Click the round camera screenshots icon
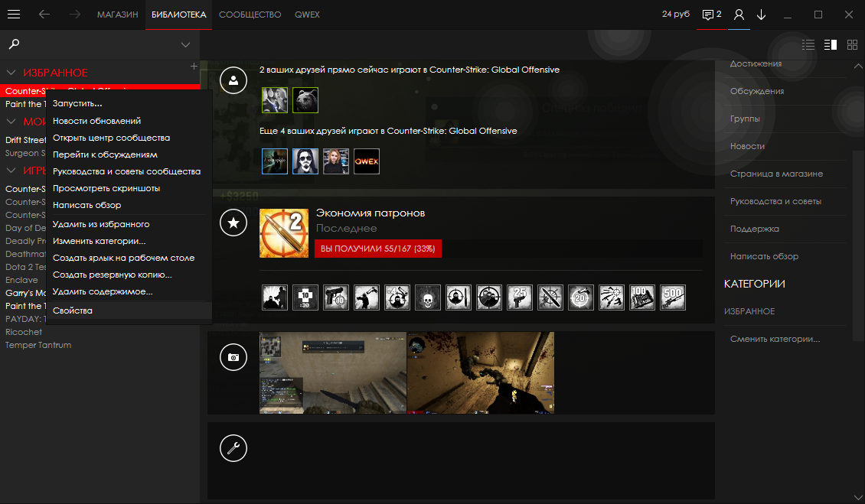This screenshot has height=504, width=865. tap(233, 357)
